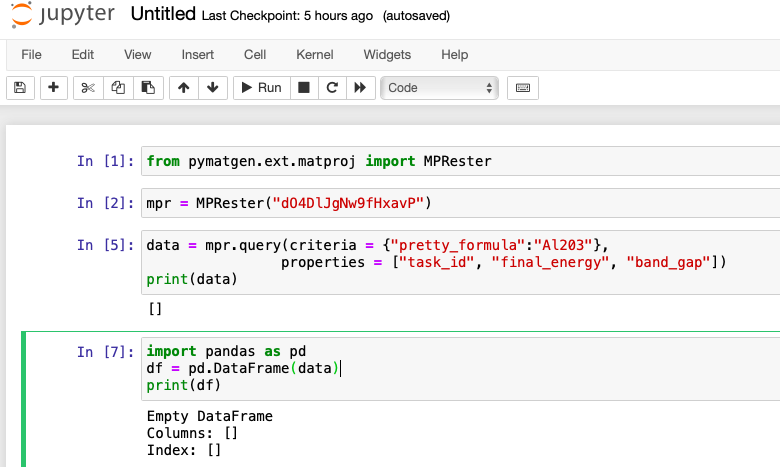Select the In [7] prompt
Image resolution: width=780 pixels, height=467 pixels.
tap(105, 352)
